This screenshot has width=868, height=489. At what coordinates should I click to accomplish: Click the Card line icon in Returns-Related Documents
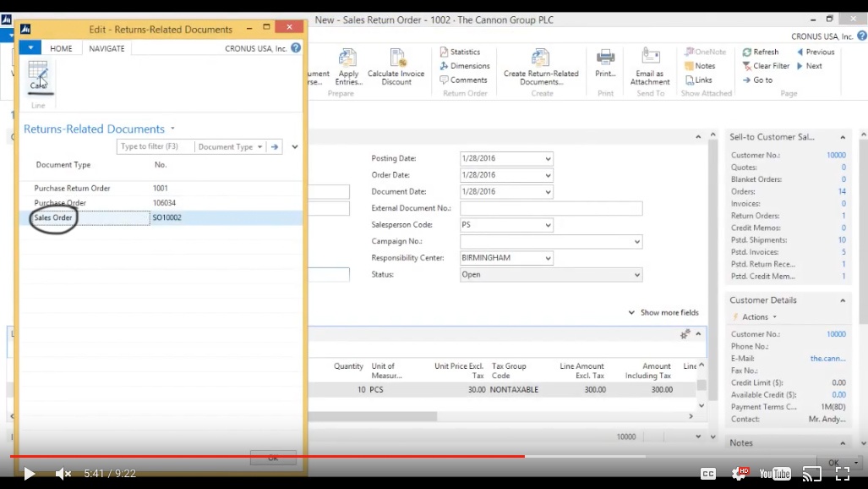[38, 76]
